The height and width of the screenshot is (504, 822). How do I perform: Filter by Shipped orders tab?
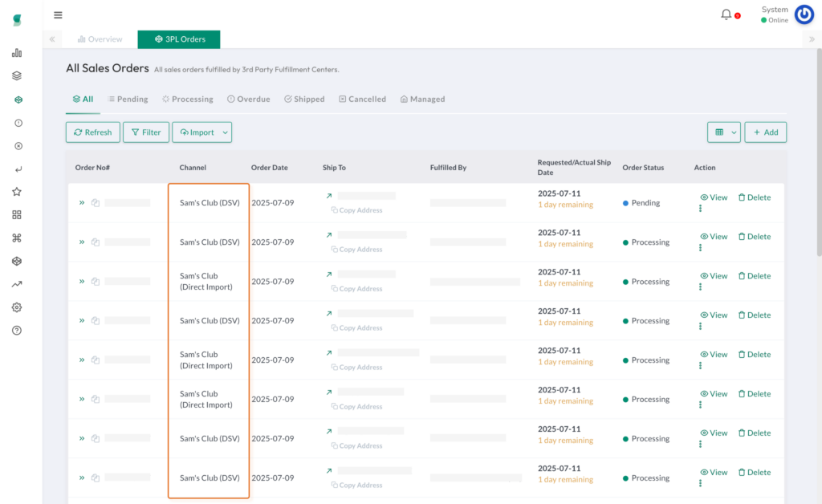pyautogui.click(x=304, y=99)
